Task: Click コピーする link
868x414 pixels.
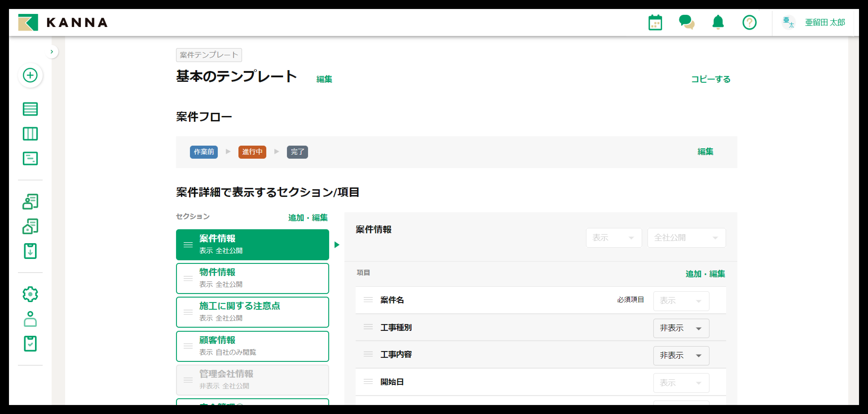Action: (711, 79)
